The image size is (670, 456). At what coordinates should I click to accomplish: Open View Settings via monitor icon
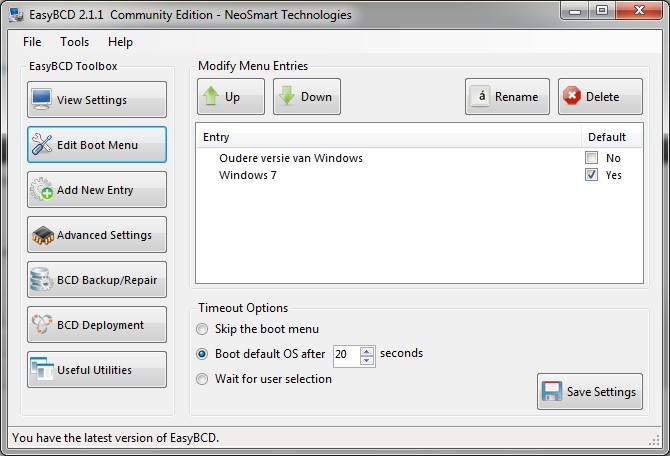pos(41,99)
